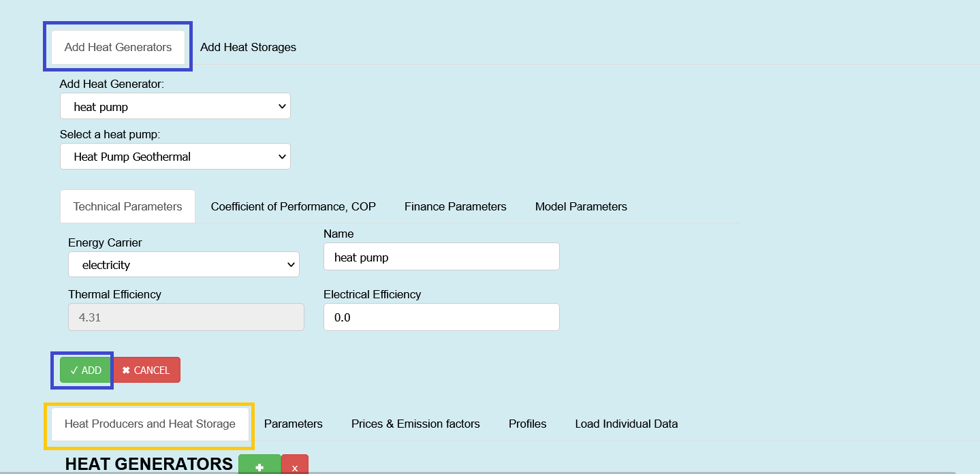Click the red x icon beside Heat Generators
The width and height of the screenshot is (980, 474).
[295, 464]
